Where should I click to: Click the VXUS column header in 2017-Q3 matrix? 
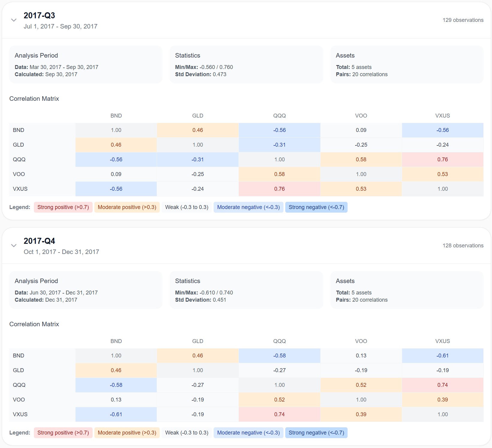(x=443, y=116)
